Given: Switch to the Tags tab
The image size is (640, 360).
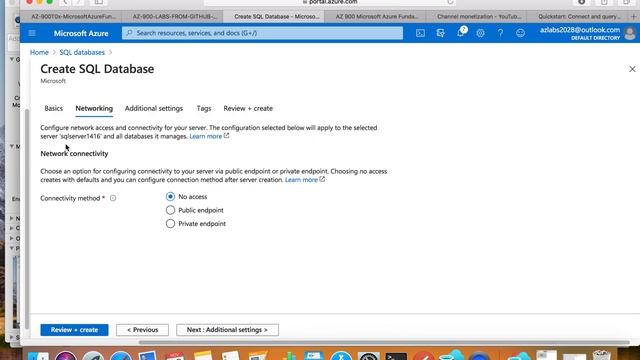Looking at the screenshot, I should (x=204, y=109).
